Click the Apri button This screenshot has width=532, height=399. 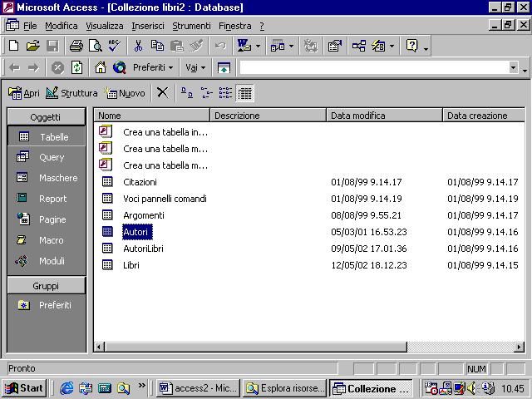[x=24, y=92]
